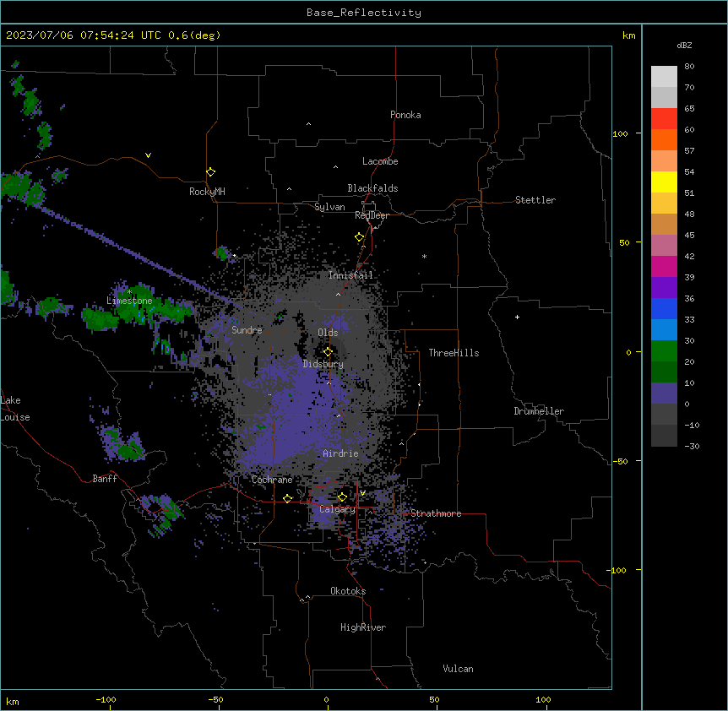
Task: Click the km unit label at top right
Action: [x=628, y=35]
